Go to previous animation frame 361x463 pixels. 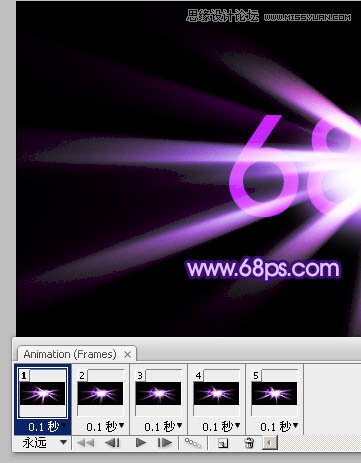(112, 443)
